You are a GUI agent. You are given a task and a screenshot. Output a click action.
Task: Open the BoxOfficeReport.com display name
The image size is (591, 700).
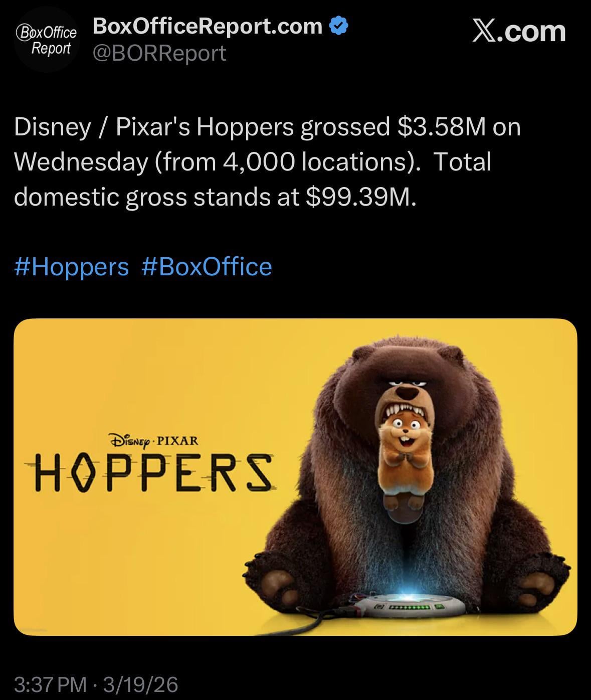(208, 26)
